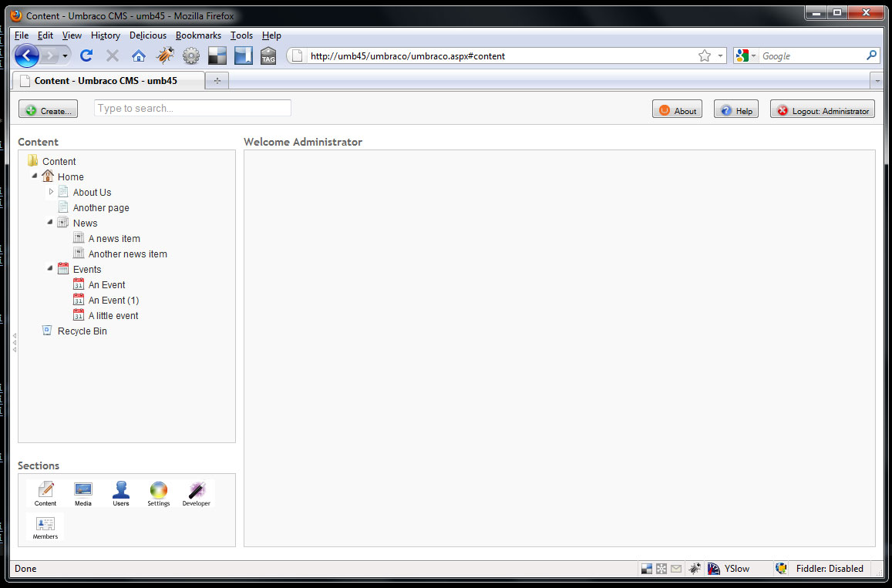
Task: Open a new tab with the plus button
Action: tap(217, 81)
